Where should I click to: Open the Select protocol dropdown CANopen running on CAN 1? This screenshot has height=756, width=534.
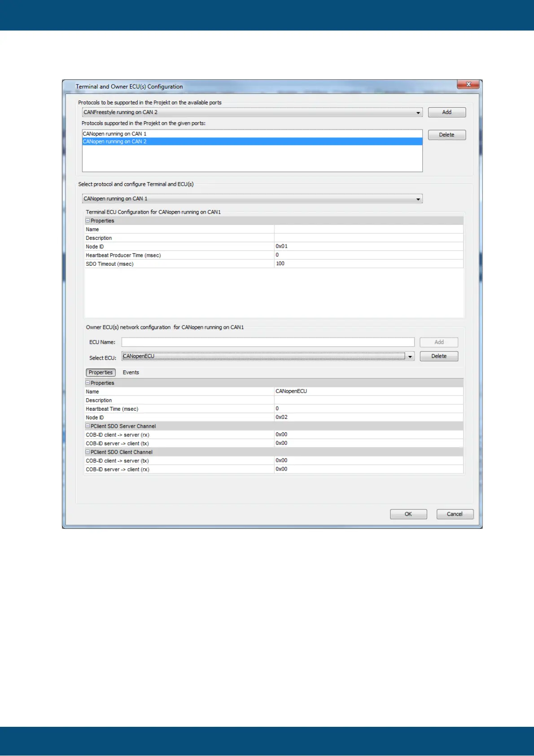point(252,198)
